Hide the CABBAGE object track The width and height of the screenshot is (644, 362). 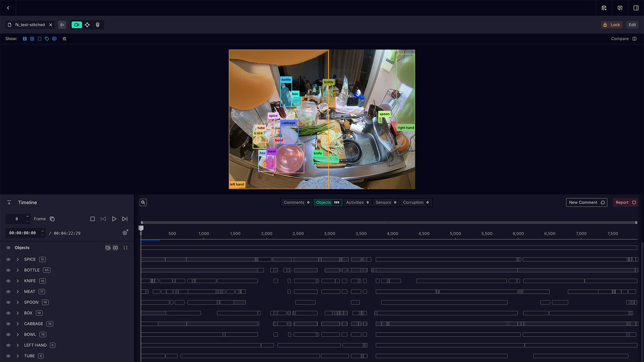[8, 324]
